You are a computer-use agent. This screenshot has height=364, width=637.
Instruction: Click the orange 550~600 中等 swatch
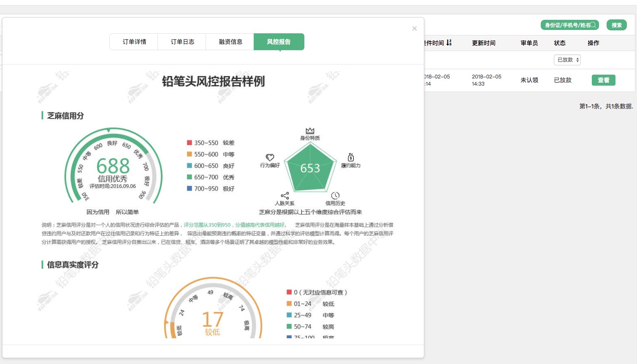tap(190, 154)
